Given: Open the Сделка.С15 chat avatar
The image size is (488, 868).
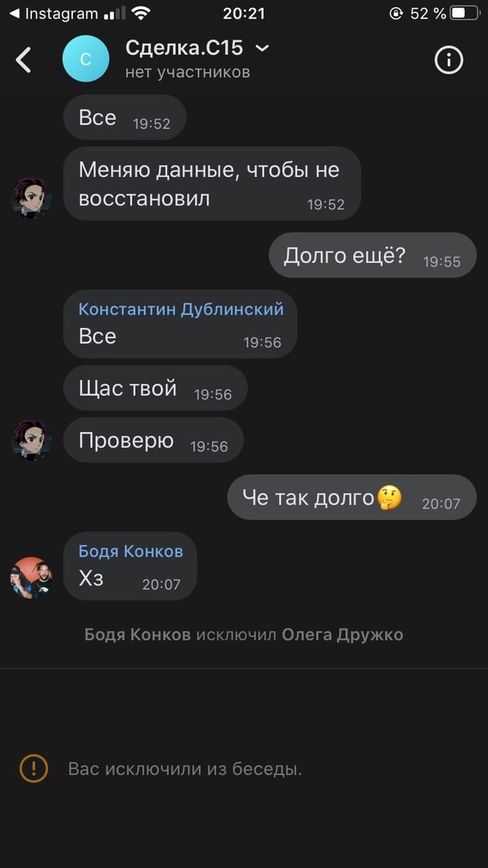Looking at the screenshot, I should (86, 59).
